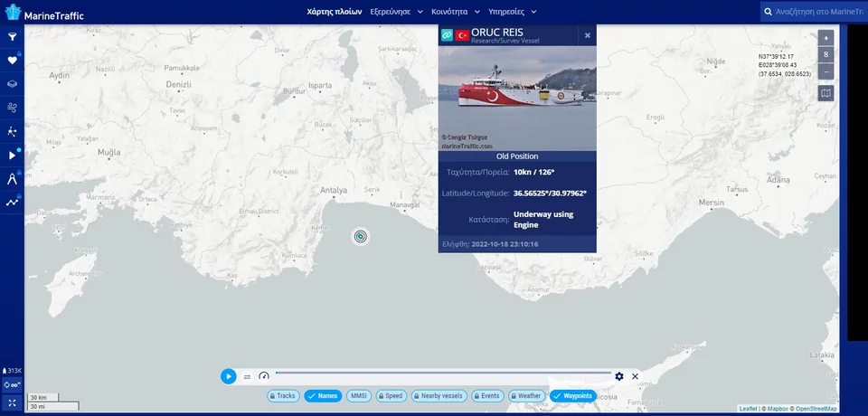The width and height of the screenshot is (868, 416).
Task: Click the heart favorites icon in sidebar
Action: [13, 61]
